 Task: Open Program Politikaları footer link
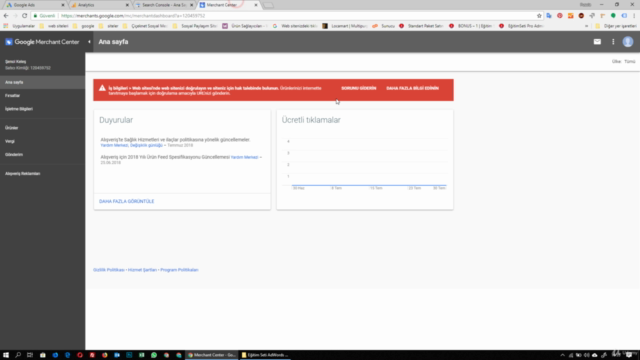[x=179, y=270]
